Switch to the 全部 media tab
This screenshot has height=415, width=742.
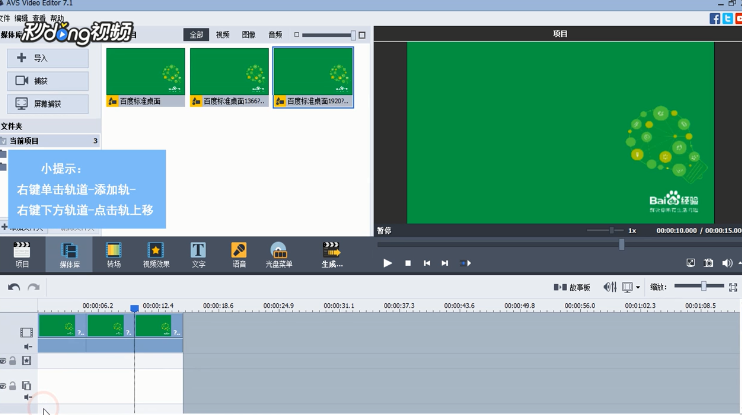pyautogui.click(x=196, y=35)
